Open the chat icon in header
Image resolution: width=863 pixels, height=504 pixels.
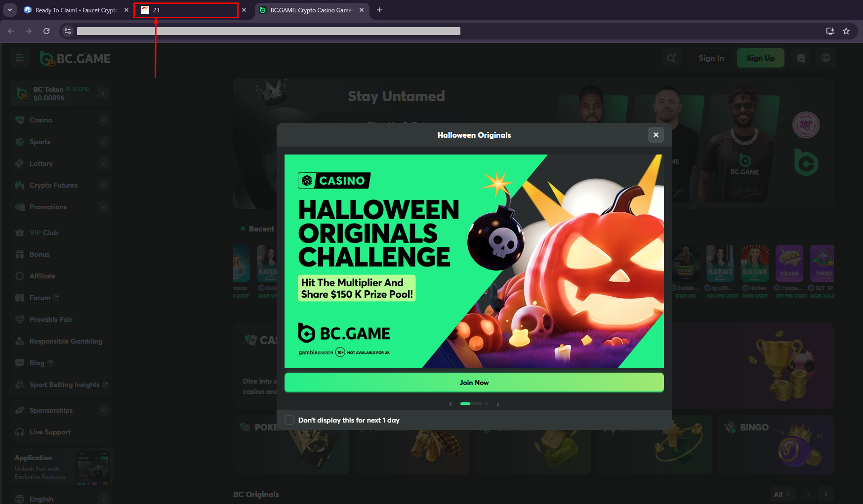801,58
